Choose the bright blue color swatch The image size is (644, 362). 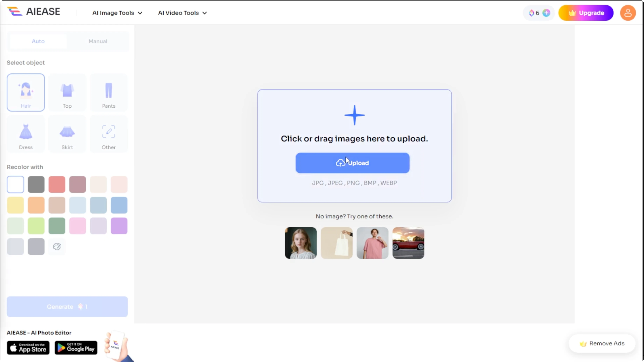click(119, 205)
